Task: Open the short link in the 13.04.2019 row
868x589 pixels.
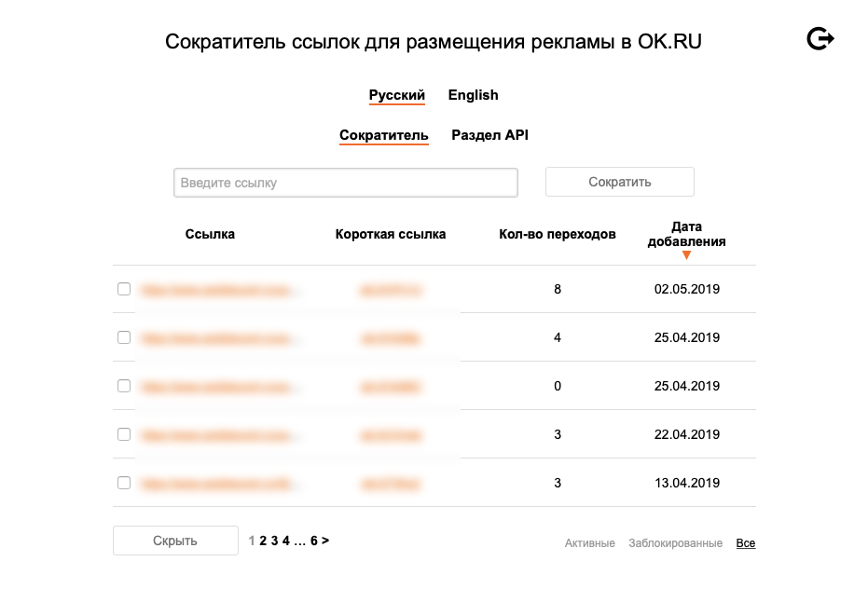Action: point(391,485)
